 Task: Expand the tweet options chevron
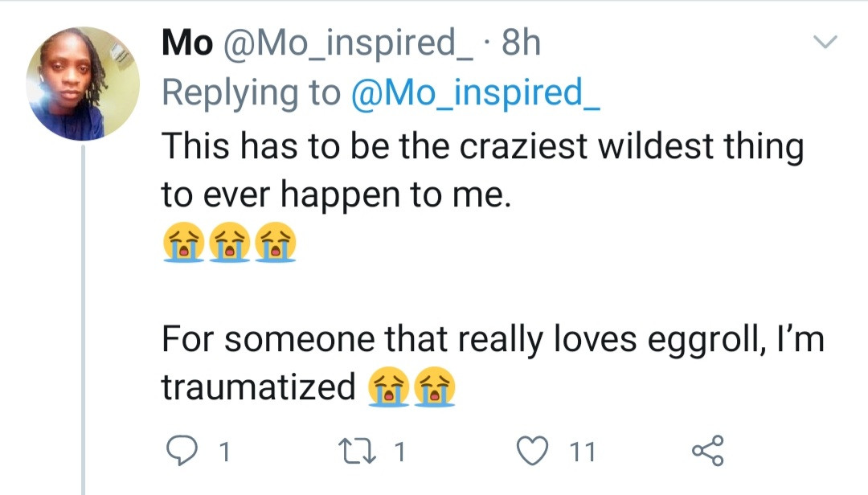(825, 42)
